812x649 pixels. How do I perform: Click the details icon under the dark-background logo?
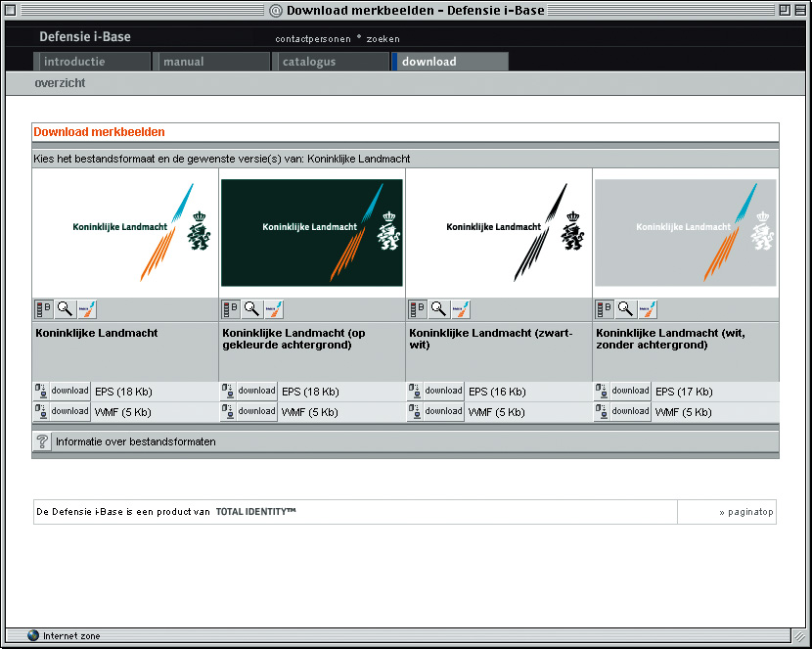coord(231,309)
